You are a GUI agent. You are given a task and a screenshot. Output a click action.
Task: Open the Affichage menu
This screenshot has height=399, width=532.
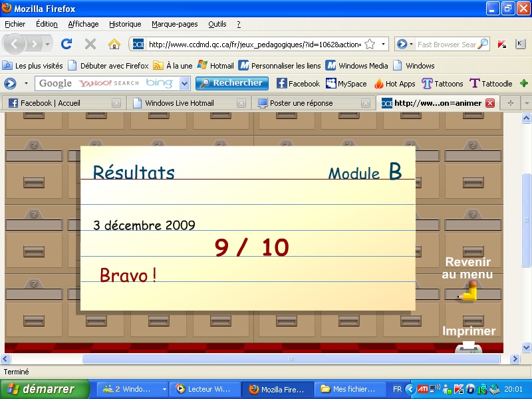[x=84, y=24]
